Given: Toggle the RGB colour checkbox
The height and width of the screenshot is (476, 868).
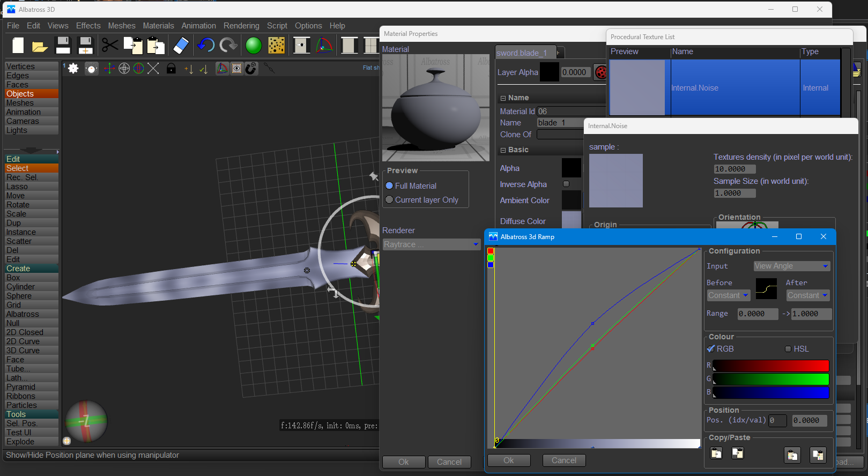Looking at the screenshot, I should [711, 348].
